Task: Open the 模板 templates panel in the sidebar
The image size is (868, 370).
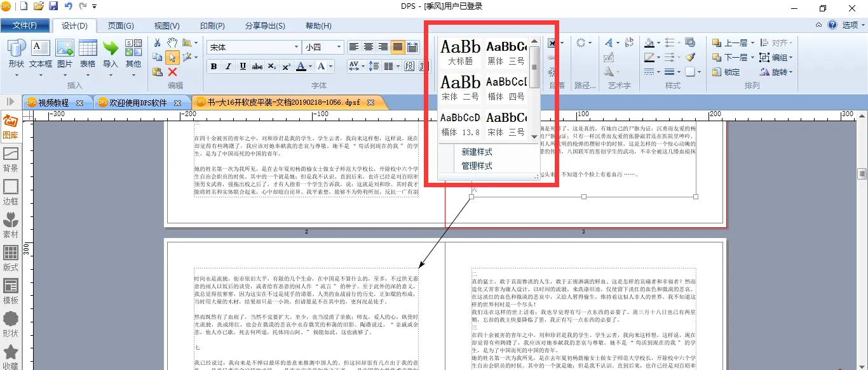Action: coord(10,291)
